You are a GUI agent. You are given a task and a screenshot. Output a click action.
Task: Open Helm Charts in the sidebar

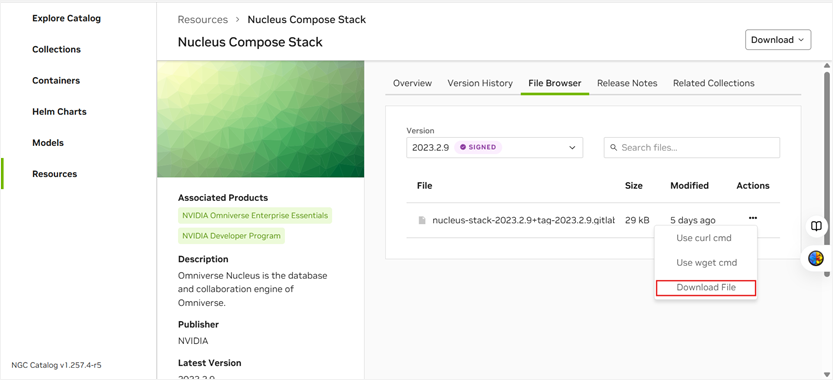pyautogui.click(x=59, y=112)
